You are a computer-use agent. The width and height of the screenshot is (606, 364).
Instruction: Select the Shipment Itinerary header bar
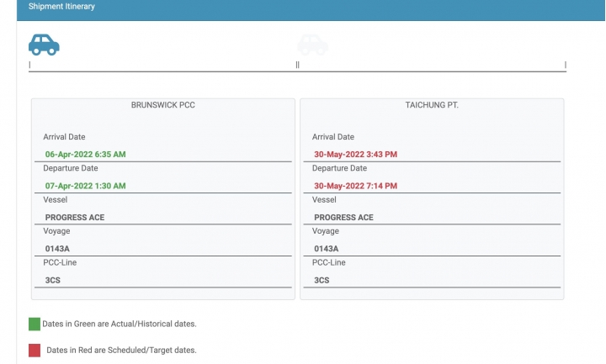point(311,9)
